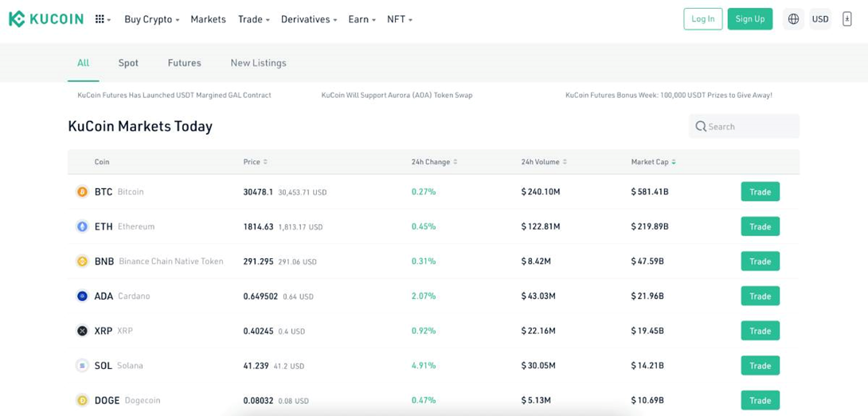
Task: Sort by Market Cap column arrows
Action: [674, 163]
